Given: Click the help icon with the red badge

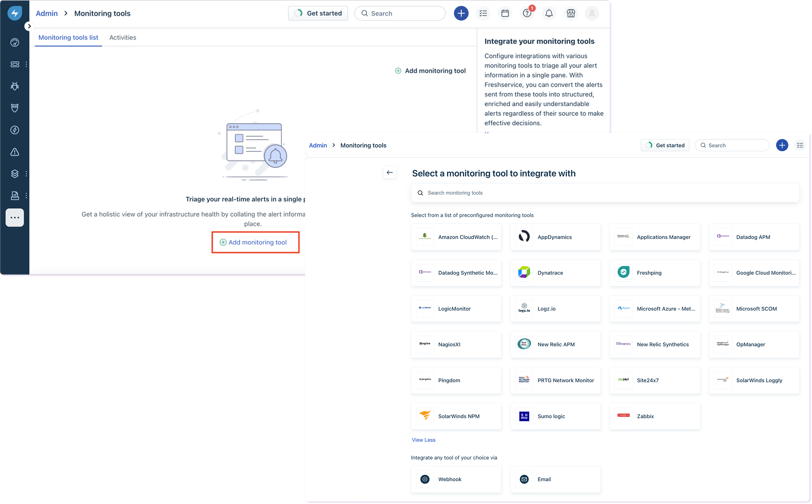Looking at the screenshot, I should [x=527, y=13].
